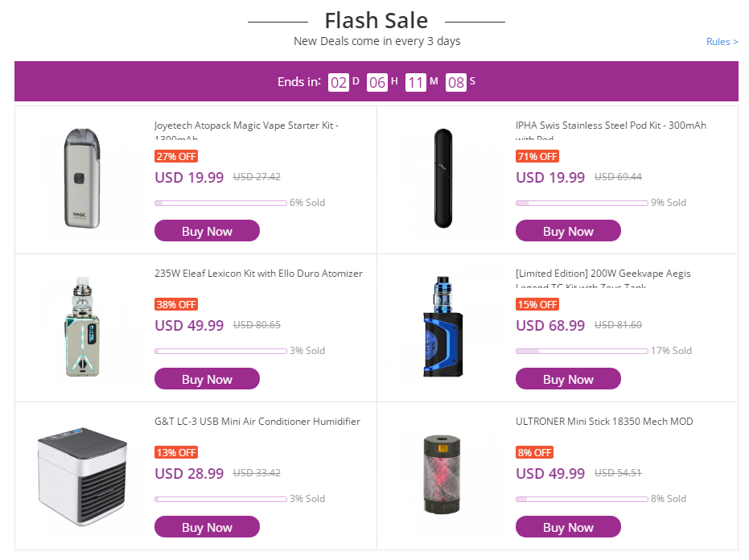Open the ULTRONER Mini Stick 18350 title
This screenshot has width=749, height=560.
[604, 422]
